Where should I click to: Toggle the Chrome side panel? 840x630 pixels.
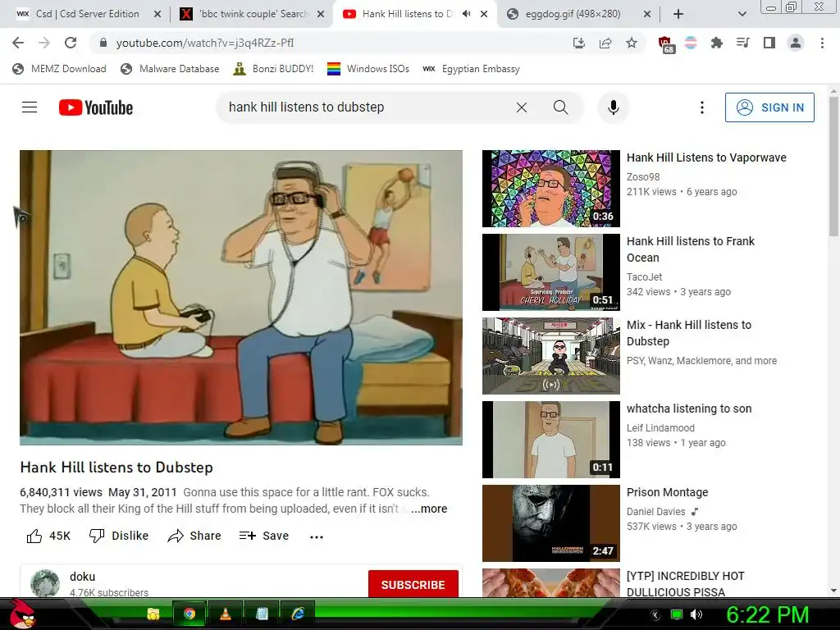769,43
